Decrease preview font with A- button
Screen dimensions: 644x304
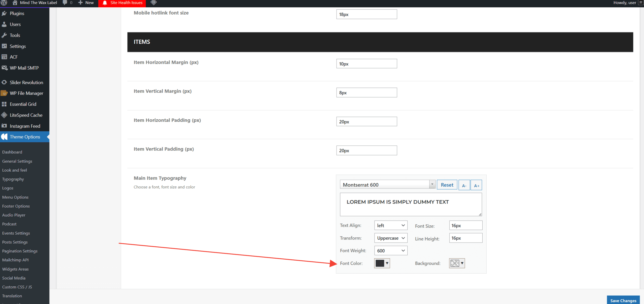[x=464, y=185]
